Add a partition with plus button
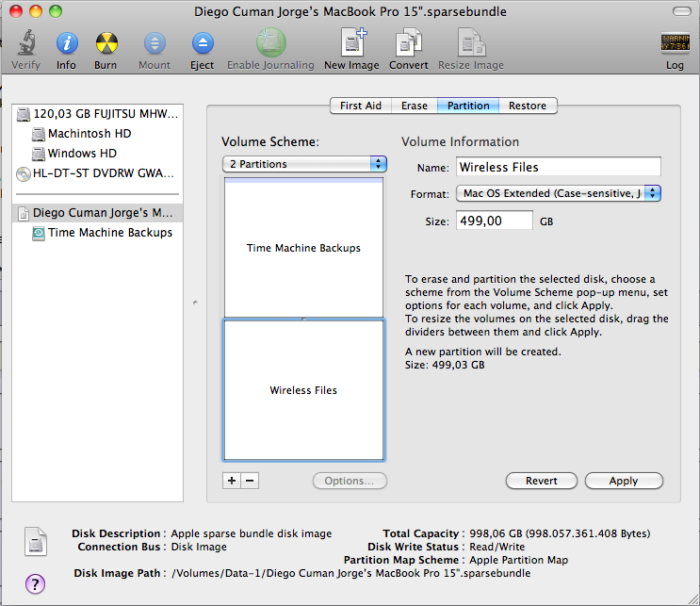Screen dimensions: 700x606 click(232, 481)
